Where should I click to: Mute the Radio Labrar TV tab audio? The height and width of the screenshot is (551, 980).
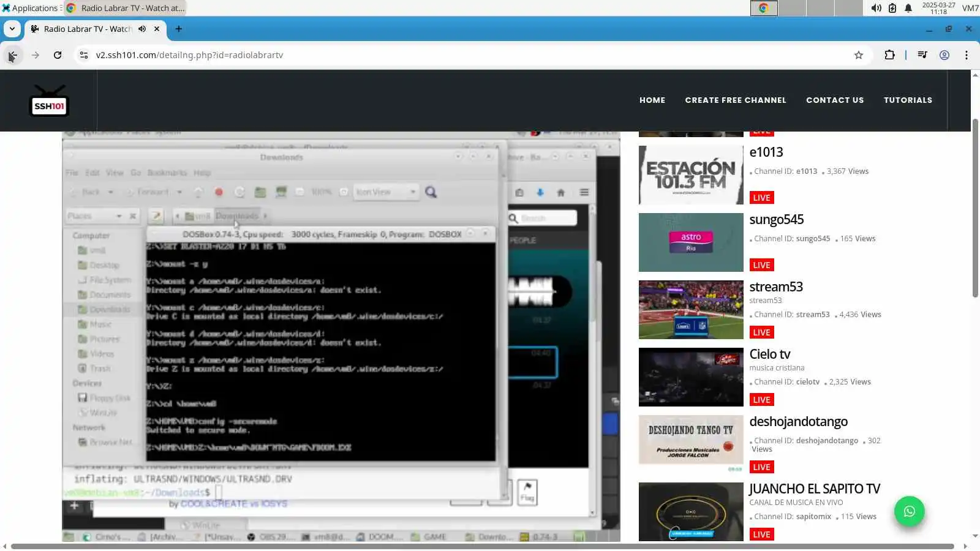tap(142, 29)
